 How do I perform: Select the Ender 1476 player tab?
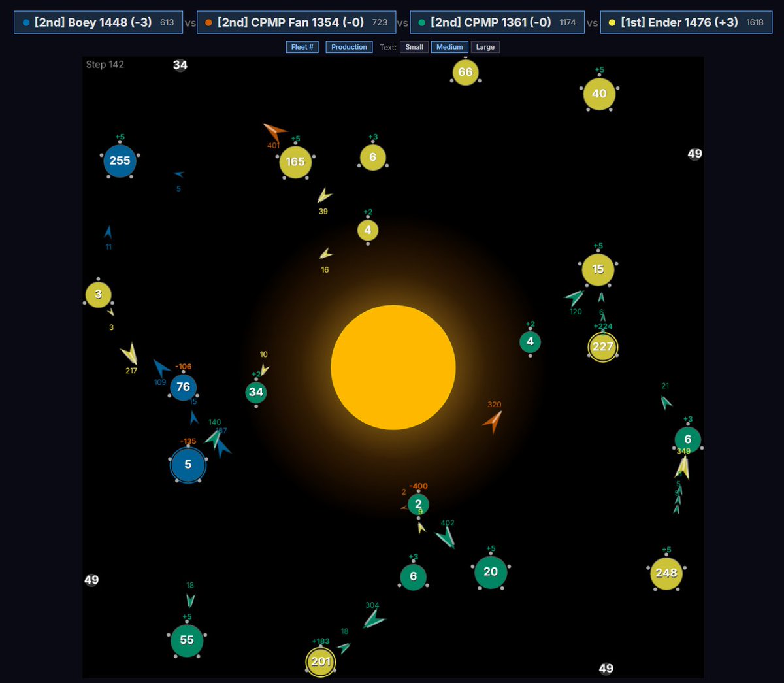click(686, 22)
